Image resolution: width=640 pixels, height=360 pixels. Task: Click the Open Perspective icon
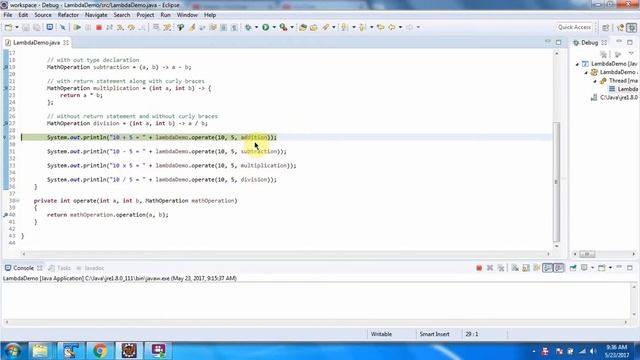pos(606,27)
